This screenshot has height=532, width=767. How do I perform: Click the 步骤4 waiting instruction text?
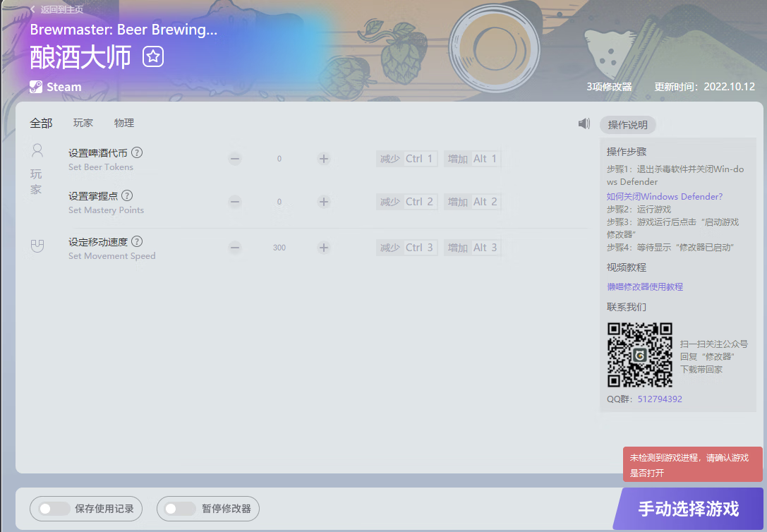pos(670,248)
